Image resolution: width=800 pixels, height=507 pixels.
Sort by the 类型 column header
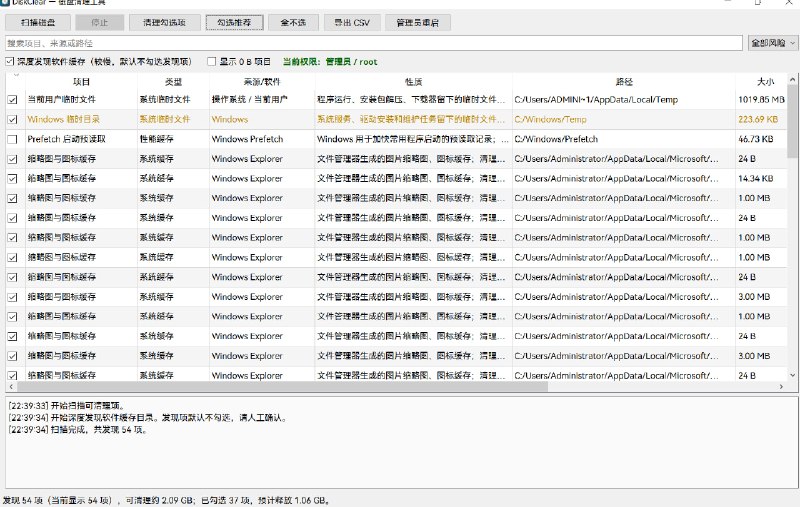point(173,82)
